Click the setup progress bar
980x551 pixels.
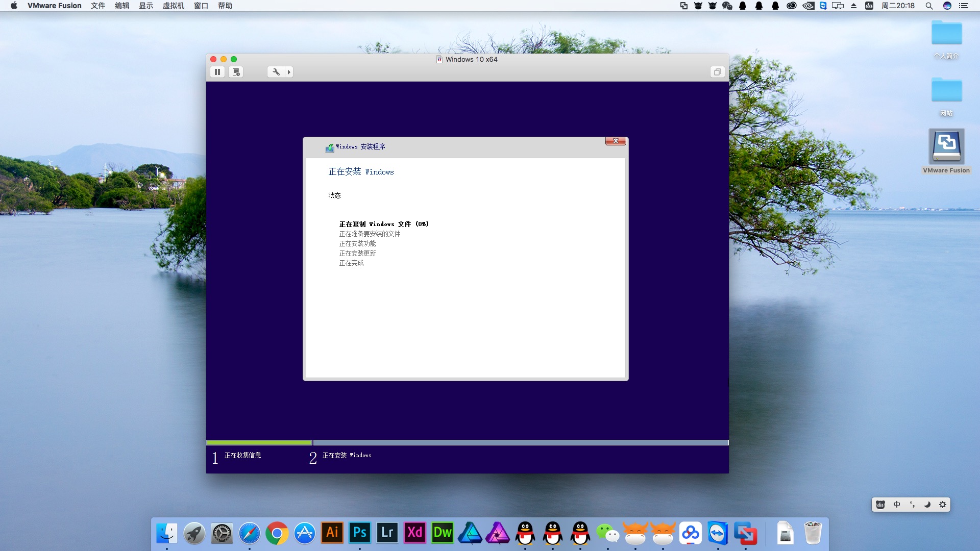tap(467, 442)
